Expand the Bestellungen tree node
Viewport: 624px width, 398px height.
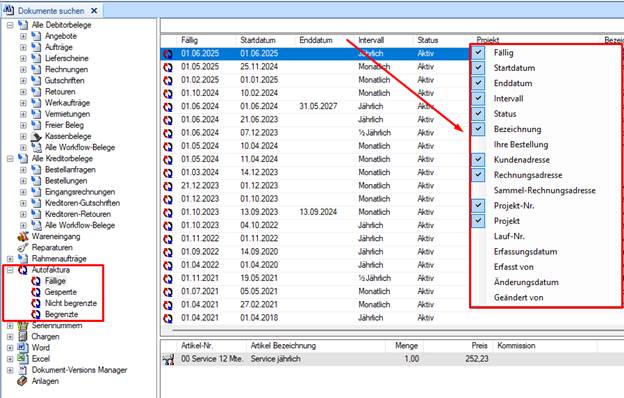[23, 181]
